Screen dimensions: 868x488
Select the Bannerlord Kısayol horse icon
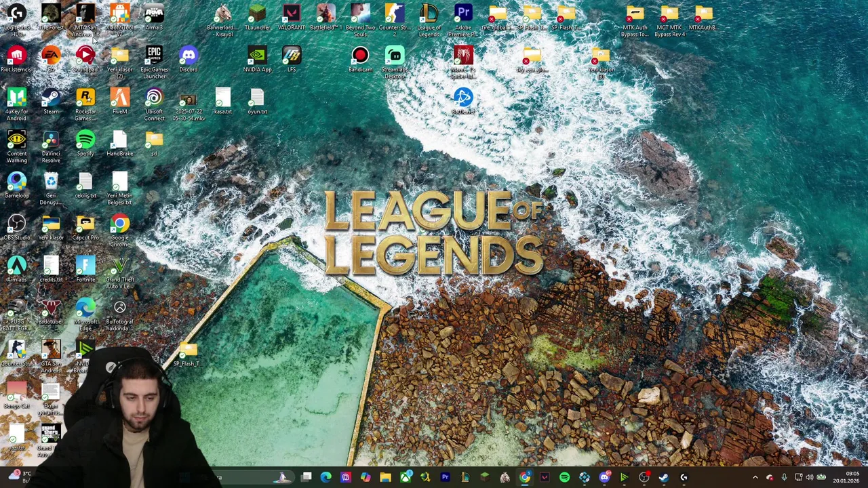222,20
